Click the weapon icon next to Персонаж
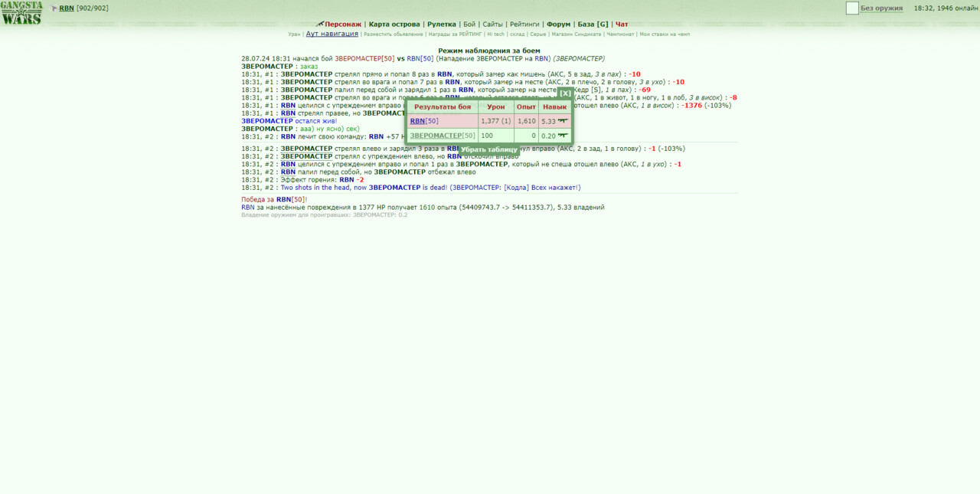Viewport: 980px width, 494px height. click(x=319, y=24)
